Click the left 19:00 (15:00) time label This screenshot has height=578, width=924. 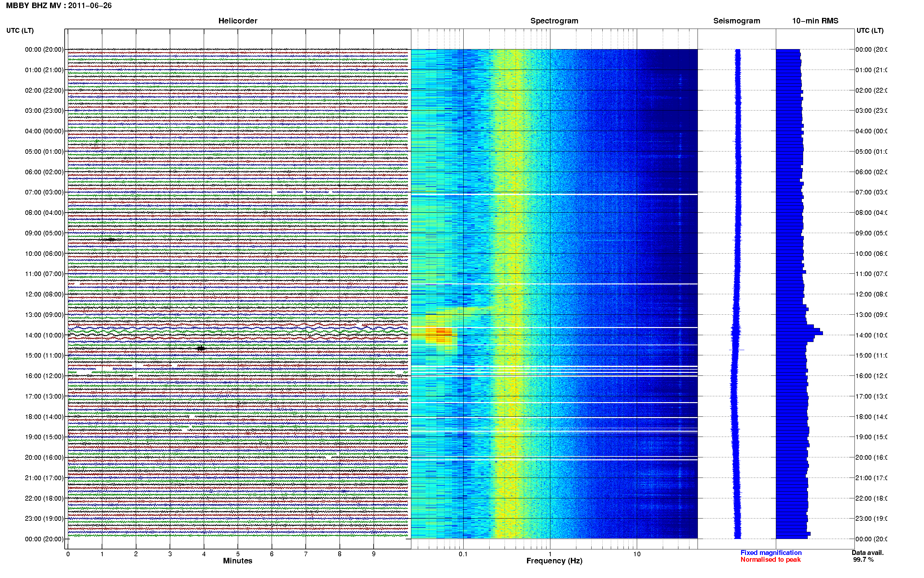coord(44,437)
